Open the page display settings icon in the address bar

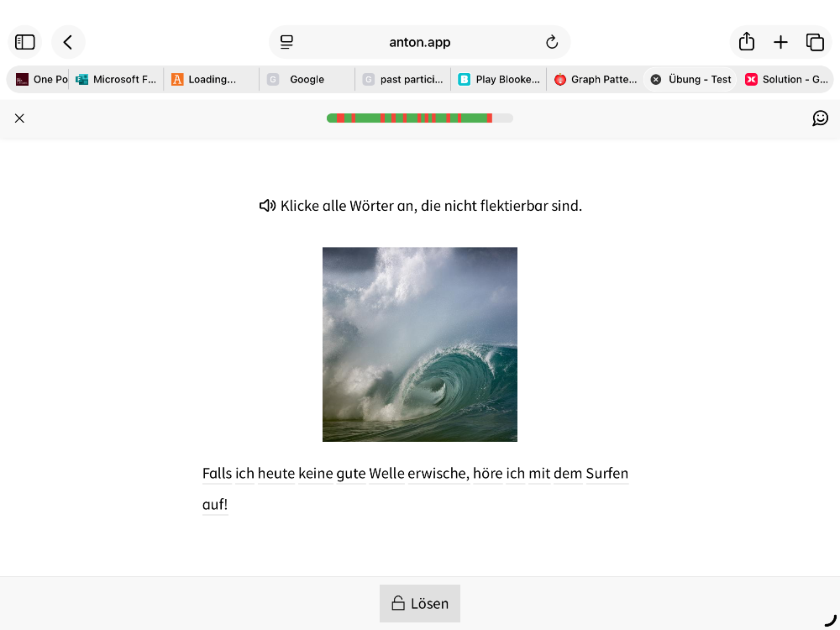(x=287, y=42)
